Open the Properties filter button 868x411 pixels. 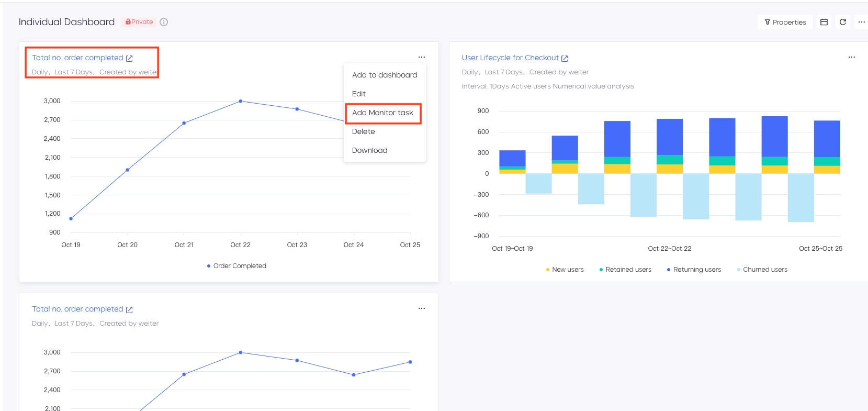[x=785, y=22]
